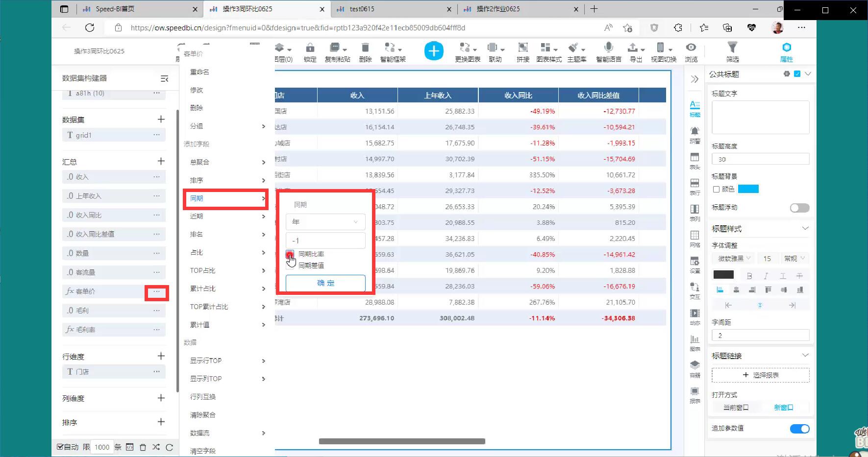Click the 智能语音 microphone icon
Viewport: 868px width, 457px height.
click(608, 48)
